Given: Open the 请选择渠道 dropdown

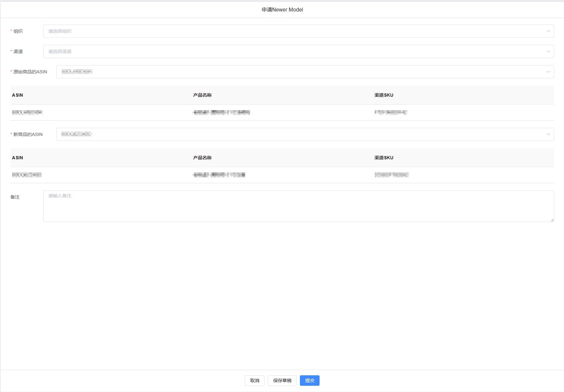Looking at the screenshot, I should [295, 51].
